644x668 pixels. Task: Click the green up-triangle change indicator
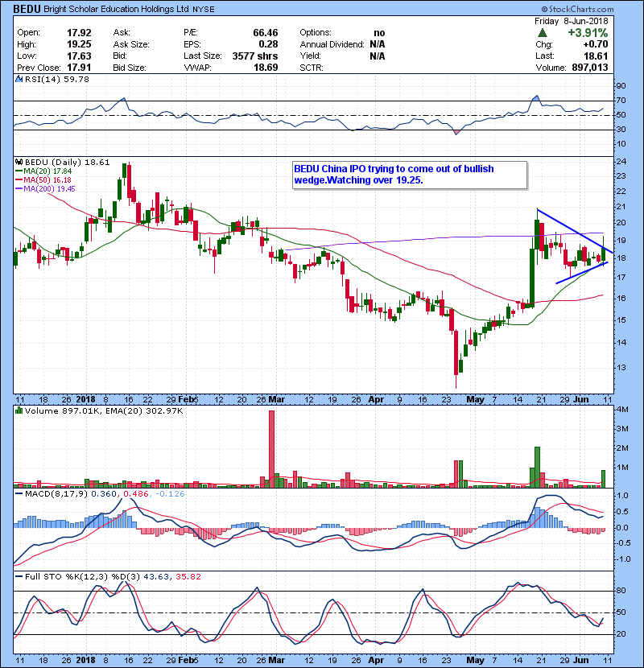click(542, 33)
